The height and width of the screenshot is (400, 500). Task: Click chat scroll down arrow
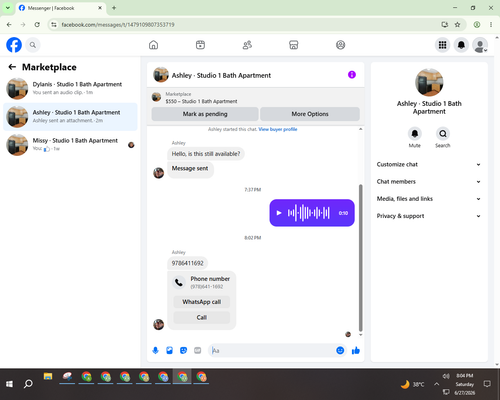[x=360, y=335]
